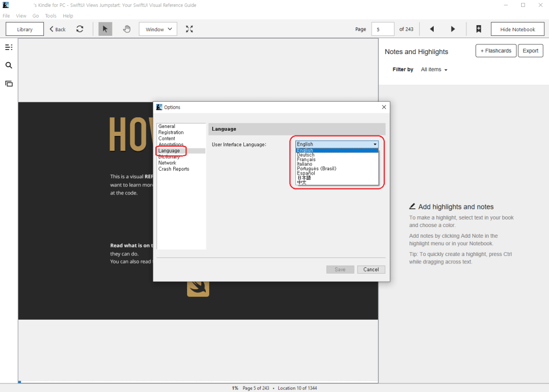Open the Go menu
Screen dimensions: 549x392
click(x=35, y=16)
